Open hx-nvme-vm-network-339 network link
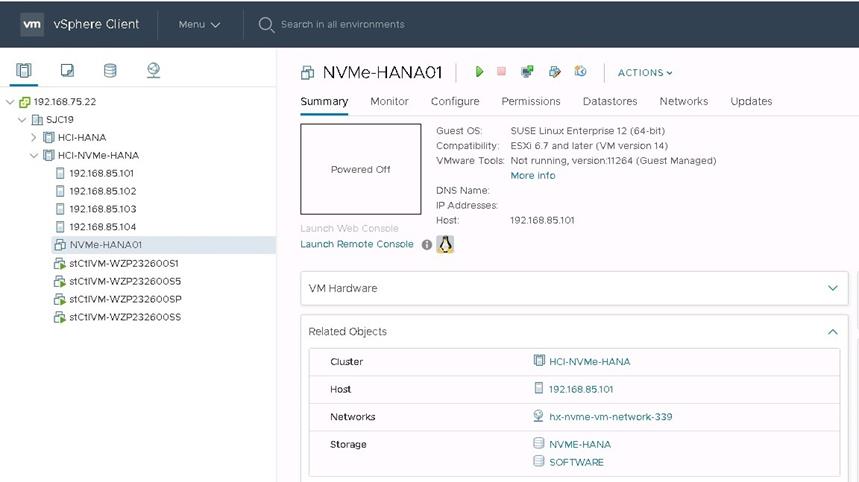The height and width of the screenshot is (482, 859). [x=610, y=417]
